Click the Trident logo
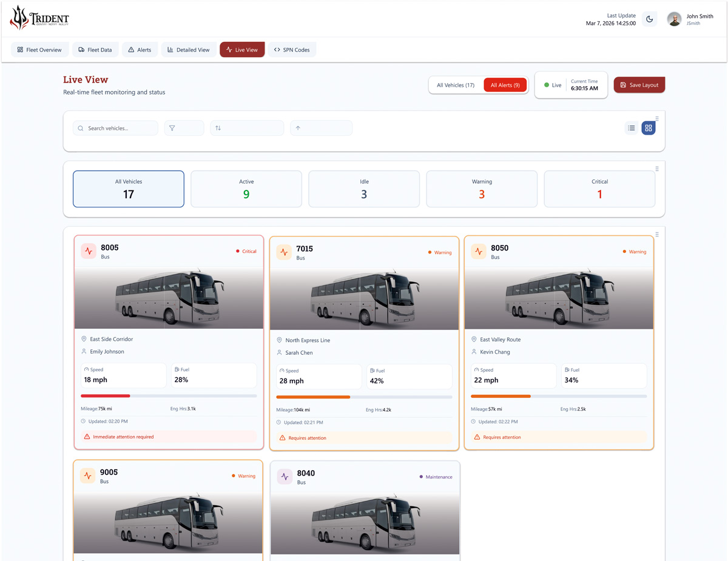This screenshot has height=561, width=728. click(38, 18)
